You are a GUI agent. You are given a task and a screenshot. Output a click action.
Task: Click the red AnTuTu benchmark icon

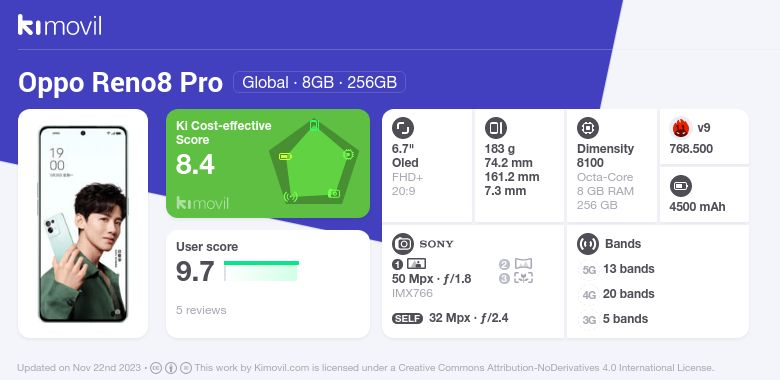[x=681, y=128]
